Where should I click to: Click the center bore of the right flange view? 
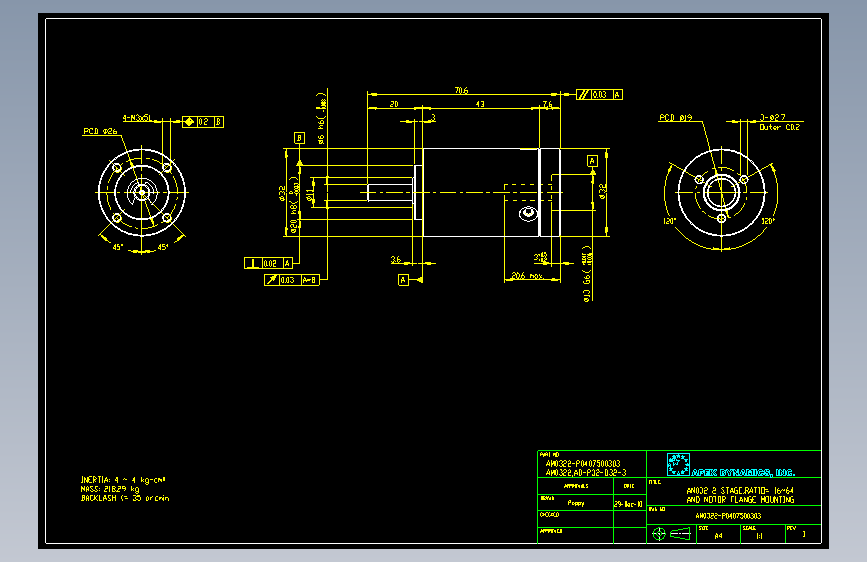click(x=721, y=192)
